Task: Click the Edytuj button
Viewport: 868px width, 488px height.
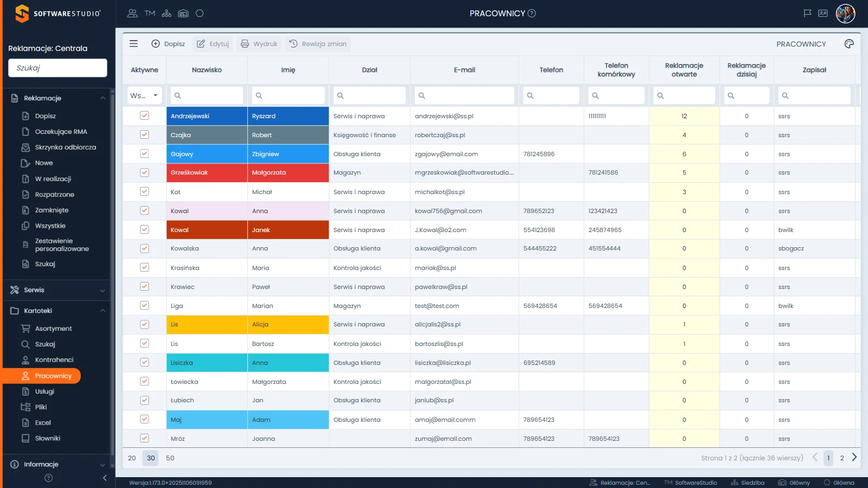Action: [213, 44]
